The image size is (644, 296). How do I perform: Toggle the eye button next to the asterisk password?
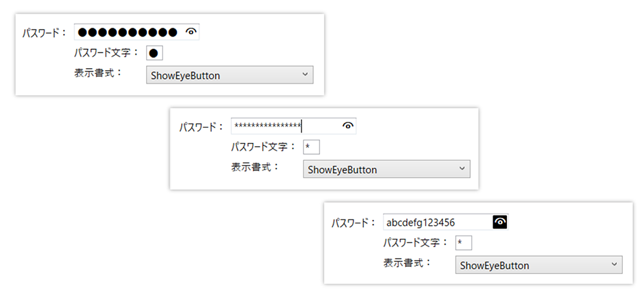[348, 126]
